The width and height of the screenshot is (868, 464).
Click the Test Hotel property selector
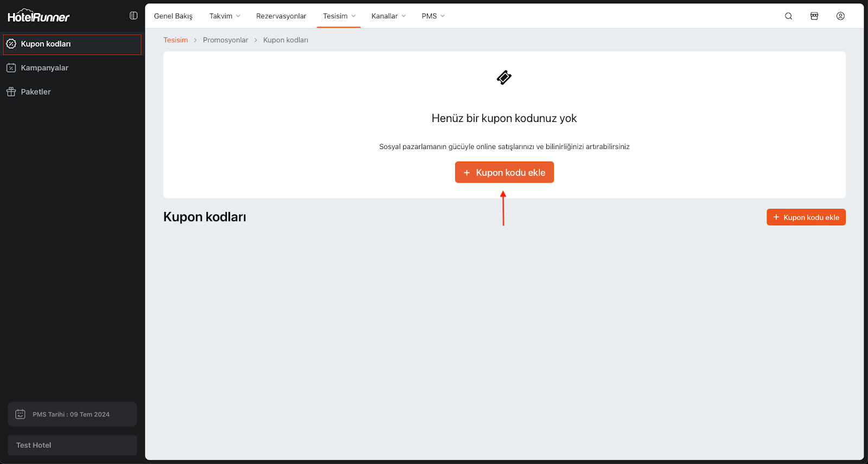(x=72, y=445)
